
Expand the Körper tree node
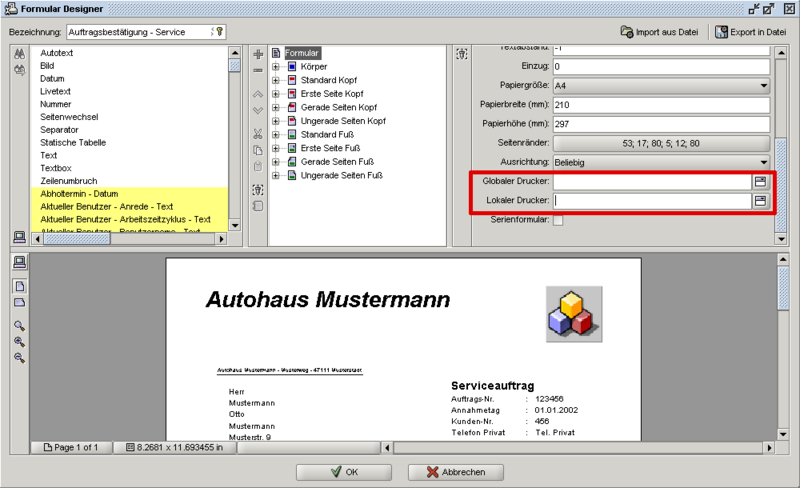click(x=275, y=66)
